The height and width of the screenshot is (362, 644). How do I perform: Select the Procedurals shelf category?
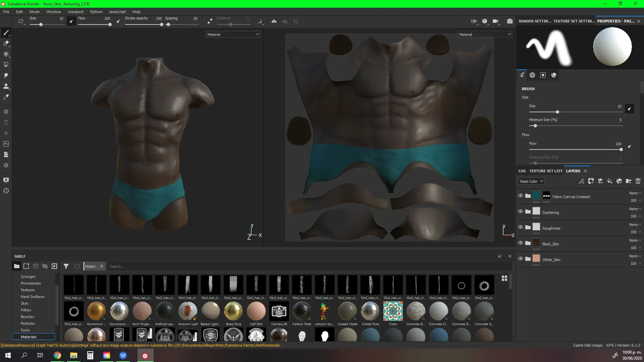(31, 283)
